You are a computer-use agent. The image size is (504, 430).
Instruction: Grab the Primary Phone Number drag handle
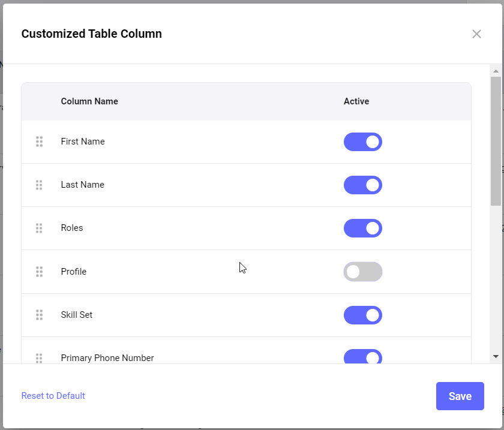pos(39,358)
